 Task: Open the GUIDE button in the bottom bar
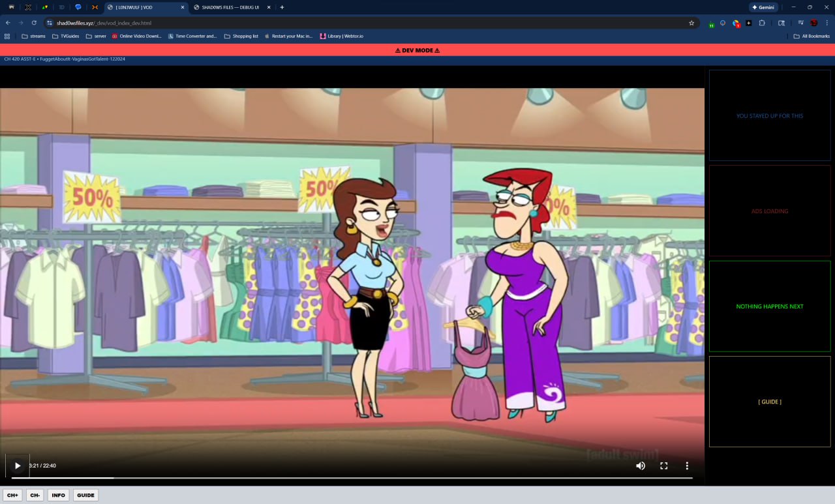point(85,496)
